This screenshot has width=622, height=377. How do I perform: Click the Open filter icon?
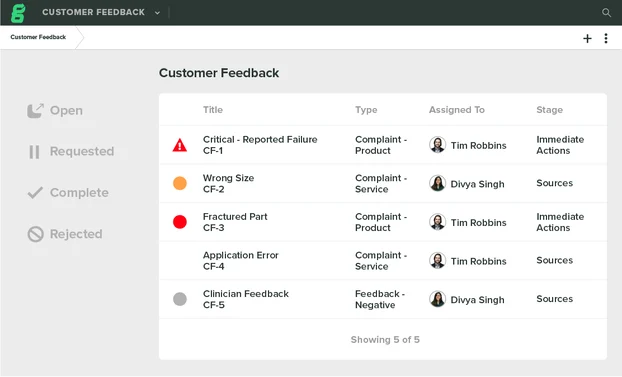[35, 111]
